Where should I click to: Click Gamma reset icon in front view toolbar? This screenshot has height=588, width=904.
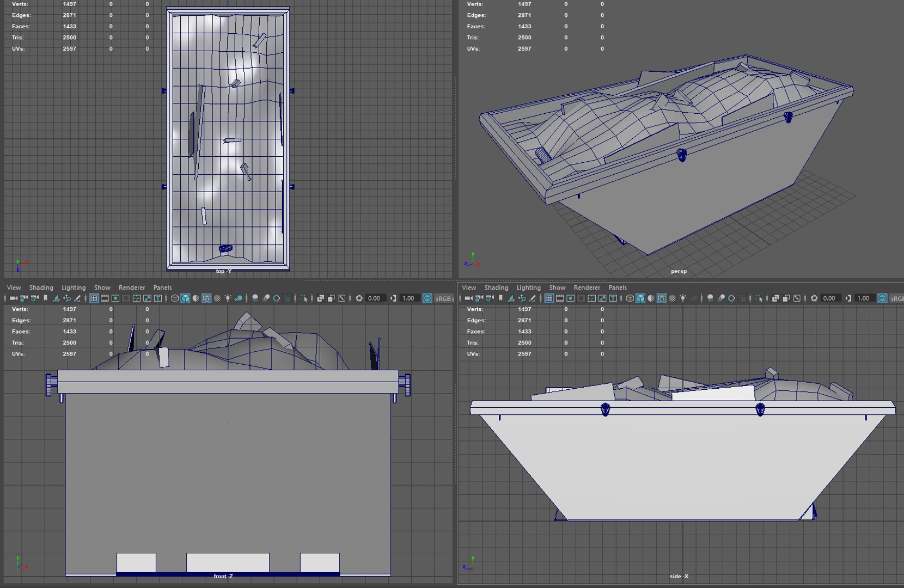click(393, 298)
